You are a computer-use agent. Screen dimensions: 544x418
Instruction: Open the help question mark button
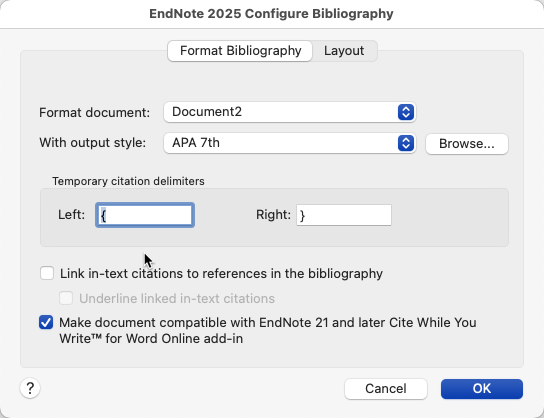tap(30, 388)
